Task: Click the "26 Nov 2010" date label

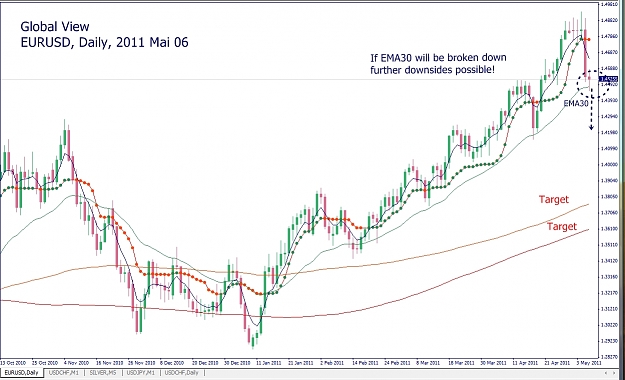Action: 142,363
